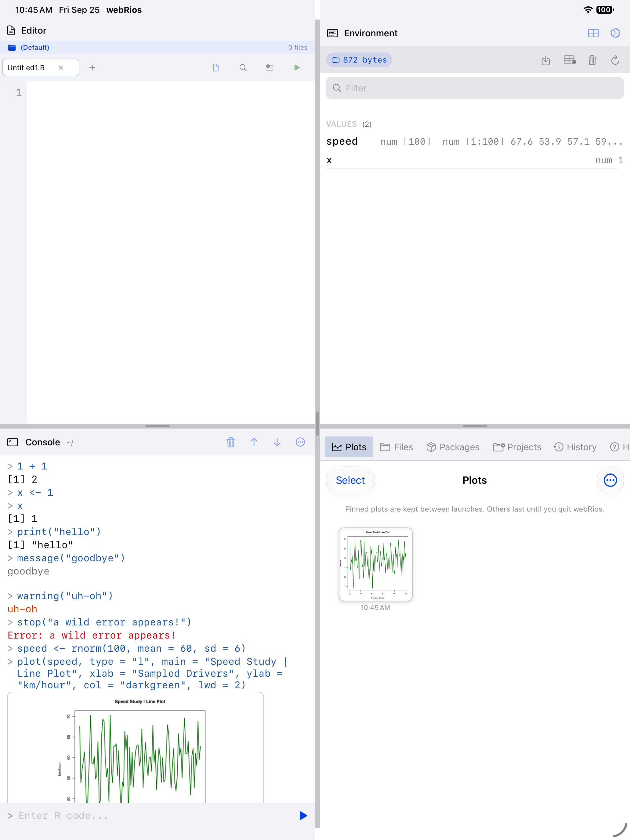
Task: Open Environment settings gear icon
Action: (615, 33)
